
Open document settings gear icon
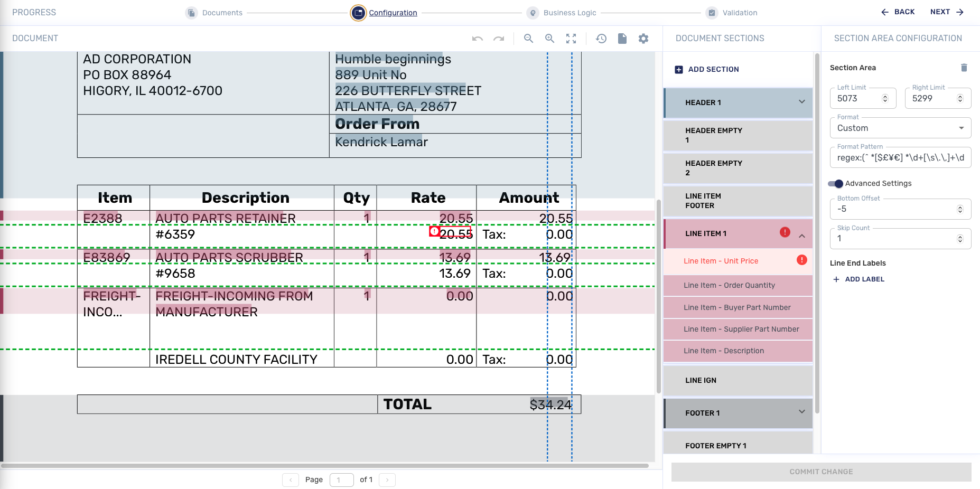tap(643, 39)
